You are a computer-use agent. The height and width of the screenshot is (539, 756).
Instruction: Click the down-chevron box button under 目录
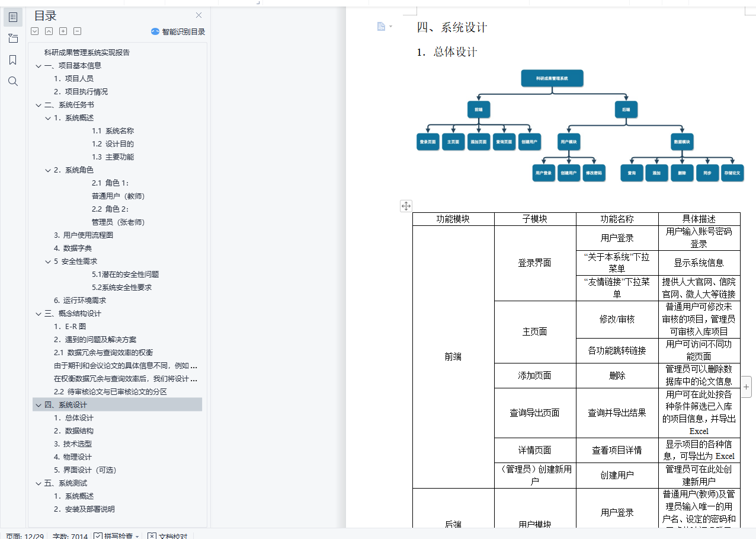pos(35,31)
